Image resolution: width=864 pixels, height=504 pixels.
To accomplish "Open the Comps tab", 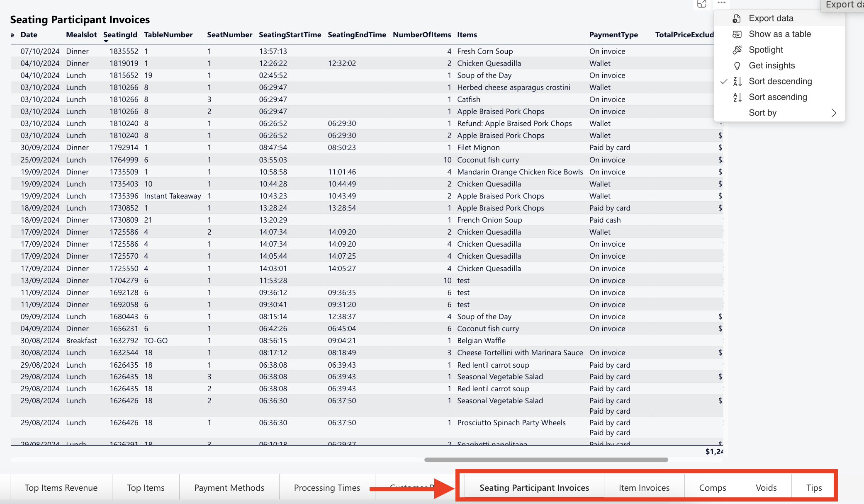I will 713,488.
